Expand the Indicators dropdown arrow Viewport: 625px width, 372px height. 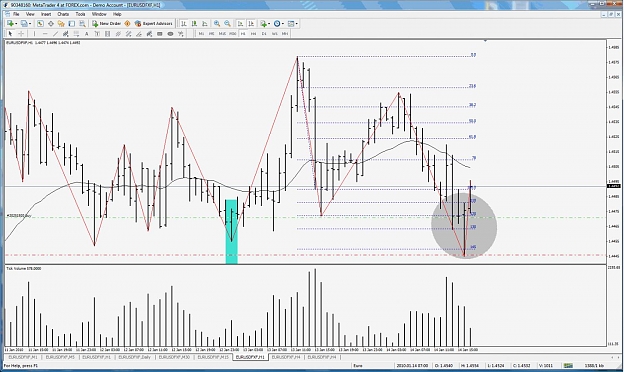coord(269,24)
